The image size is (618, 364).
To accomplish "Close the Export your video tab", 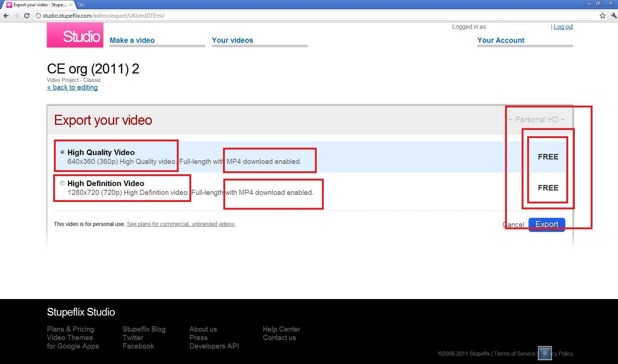I will tap(70, 5).
